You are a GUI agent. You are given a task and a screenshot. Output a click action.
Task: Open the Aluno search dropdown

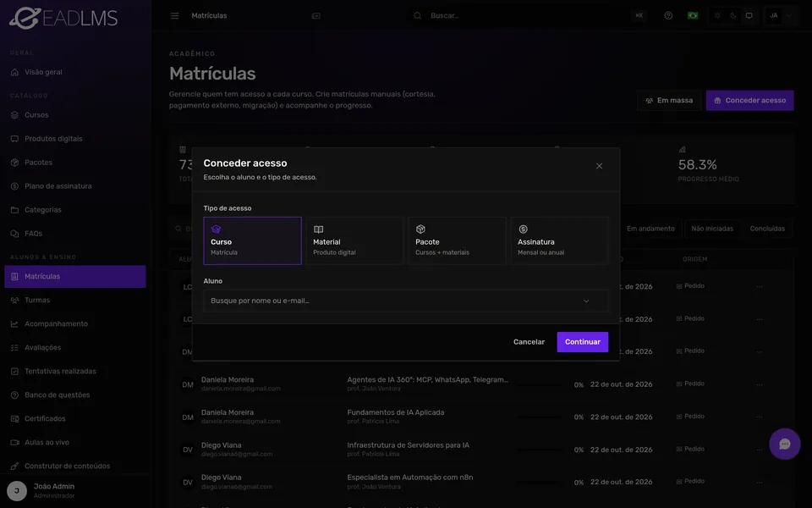405,301
